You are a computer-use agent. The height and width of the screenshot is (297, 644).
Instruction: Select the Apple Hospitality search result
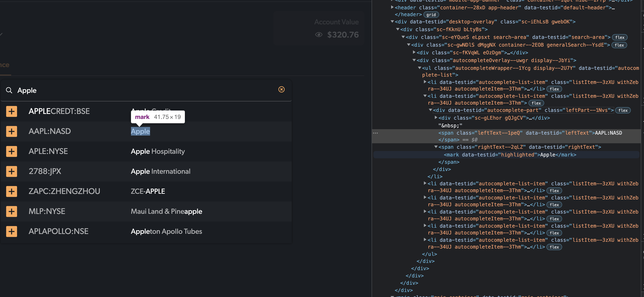click(158, 151)
